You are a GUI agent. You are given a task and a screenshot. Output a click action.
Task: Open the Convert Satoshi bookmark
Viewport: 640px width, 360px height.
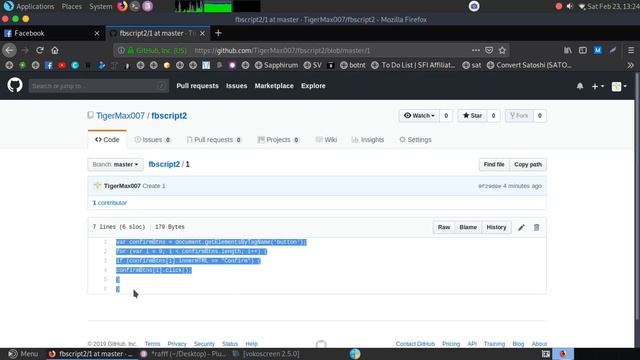529,65
